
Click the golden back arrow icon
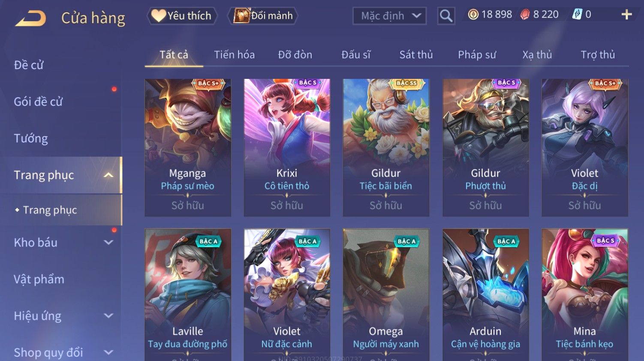click(30, 18)
